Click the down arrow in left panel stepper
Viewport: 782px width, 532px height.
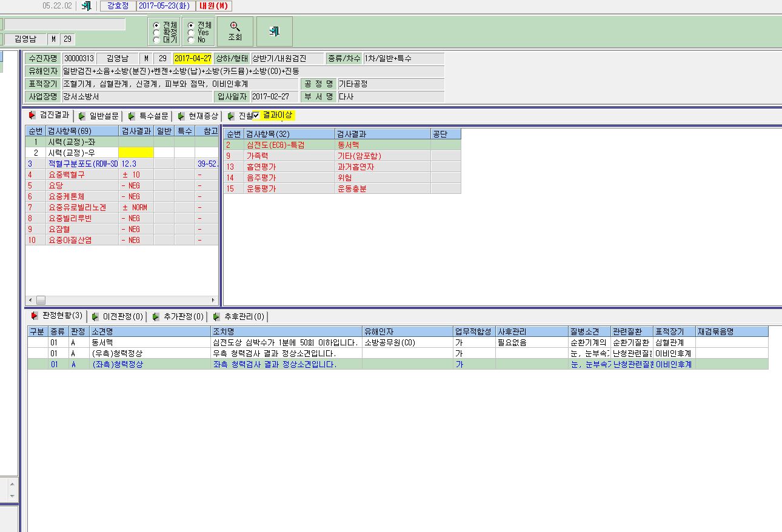(12, 495)
